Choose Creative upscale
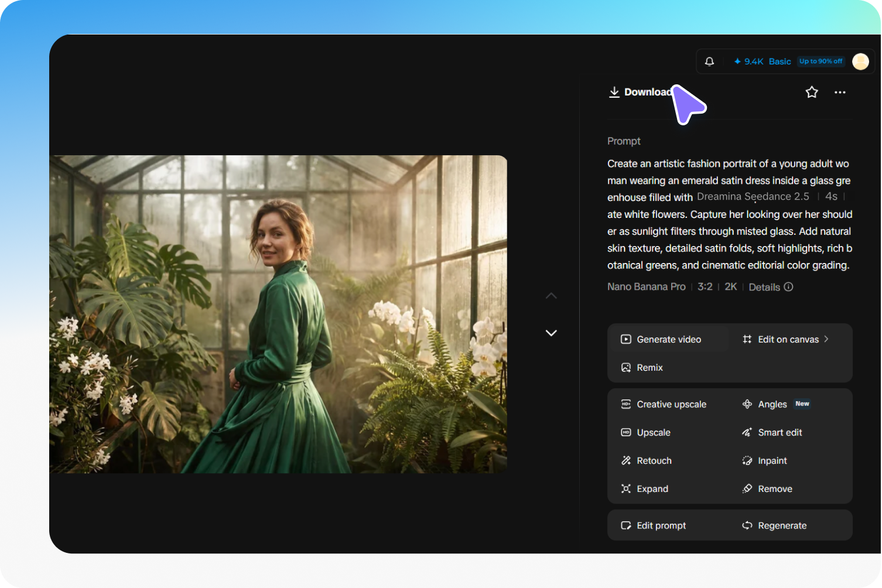The image size is (882, 588). 664,404
